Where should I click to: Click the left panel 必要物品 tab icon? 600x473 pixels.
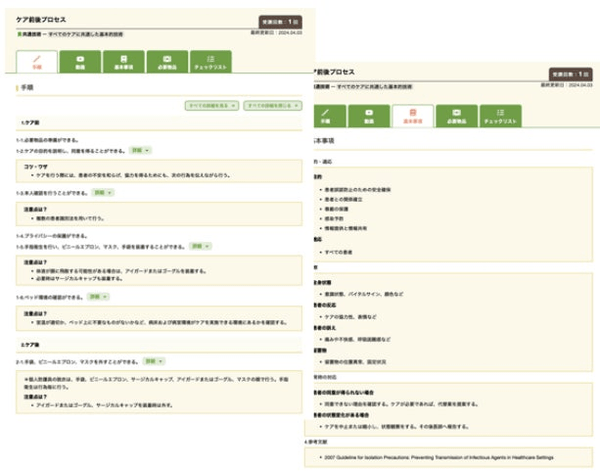[x=166, y=58]
